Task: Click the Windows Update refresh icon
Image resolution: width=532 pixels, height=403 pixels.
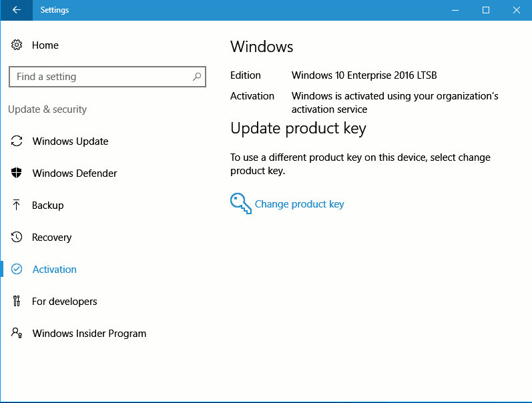Action: tap(17, 141)
